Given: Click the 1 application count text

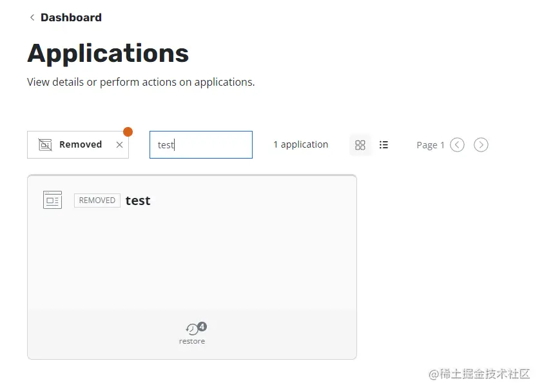Looking at the screenshot, I should coord(301,144).
